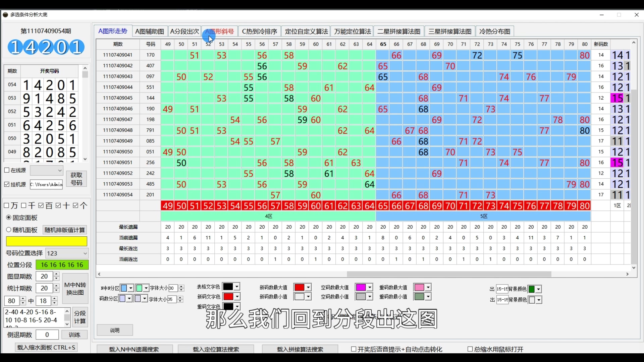The height and width of the screenshot is (362, 644).
Task: Decrease the 统计期数 value
Action: pos(56,291)
